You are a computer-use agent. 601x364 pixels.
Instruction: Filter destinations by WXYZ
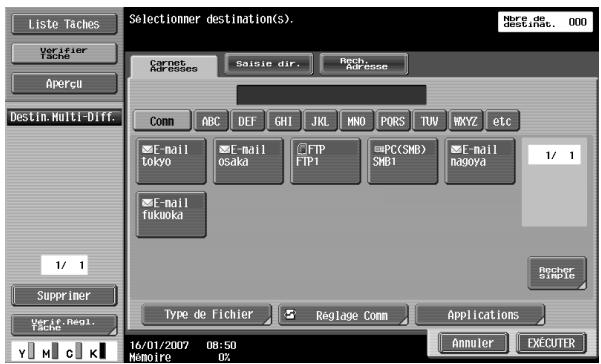(465, 121)
